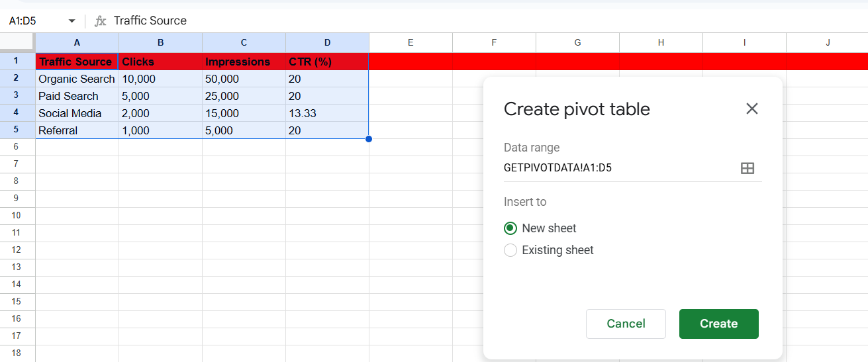The height and width of the screenshot is (362, 868).
Task: Close the Create pivot table dialog
Action: (751, 109)
